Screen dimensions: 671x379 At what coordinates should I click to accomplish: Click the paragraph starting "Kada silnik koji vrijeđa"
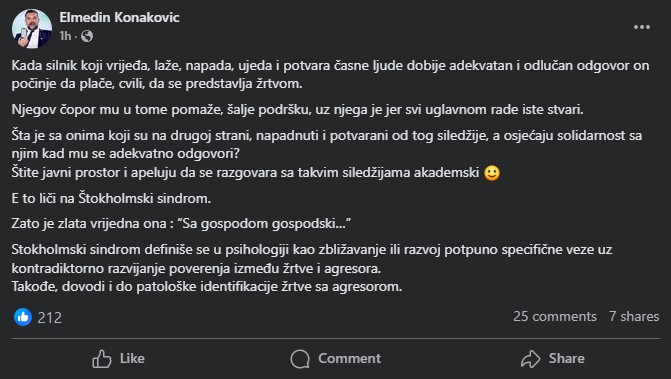(330, 74)
